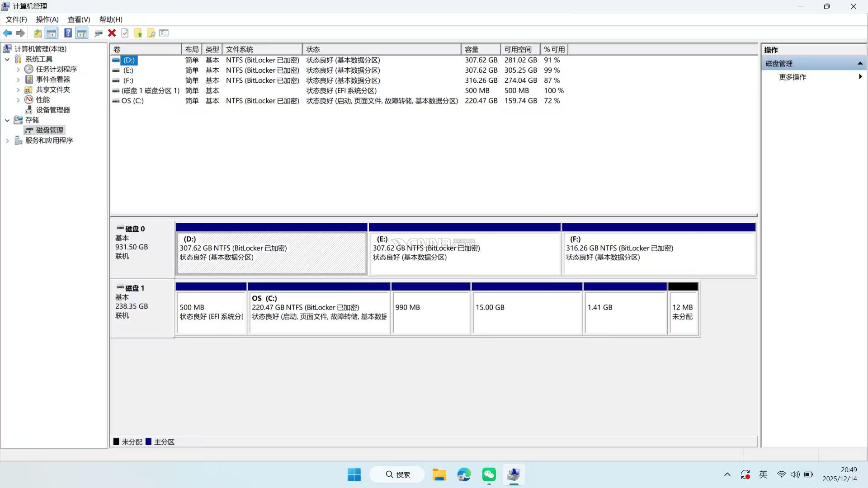Click the Up one level folder icon
This screenshot has width=868, height=488.
[x=38, y=33]
